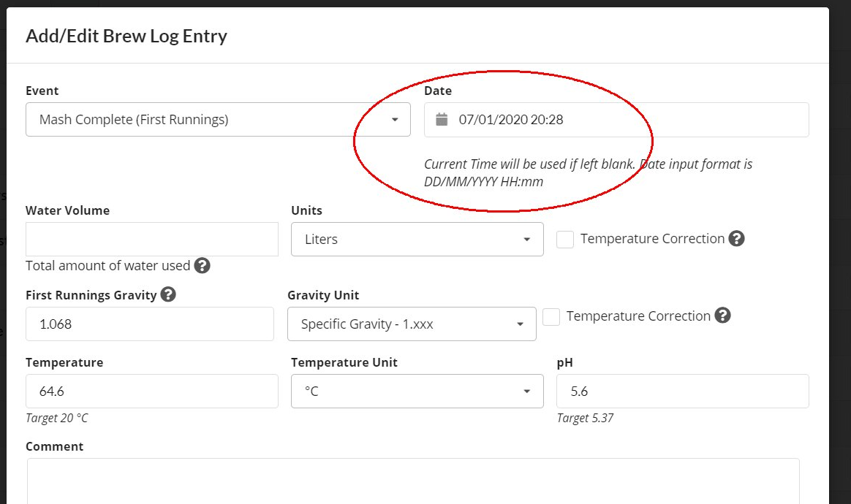This screenshot has width=851, height=504.
Task: Click the Comment field label
Action: point(54,446)
